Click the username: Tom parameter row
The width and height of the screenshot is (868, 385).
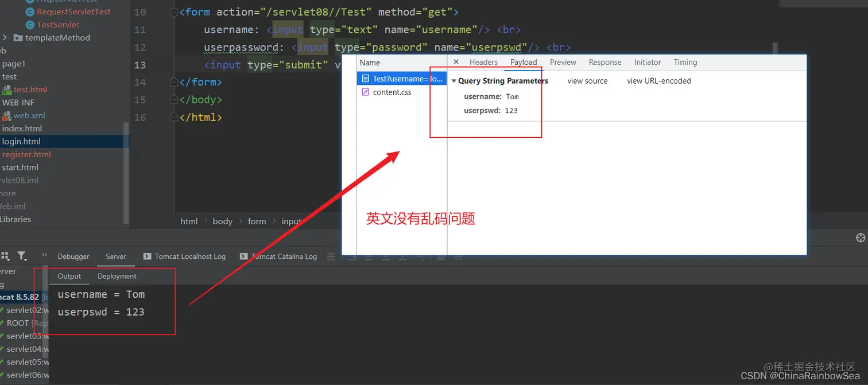(x=491, y=96)
